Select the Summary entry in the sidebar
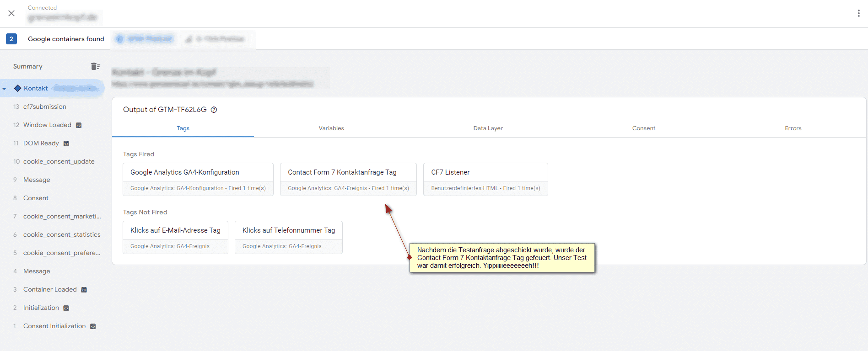Image resolution: width=868 pixels, height=351 pixels. pos(28,66)
